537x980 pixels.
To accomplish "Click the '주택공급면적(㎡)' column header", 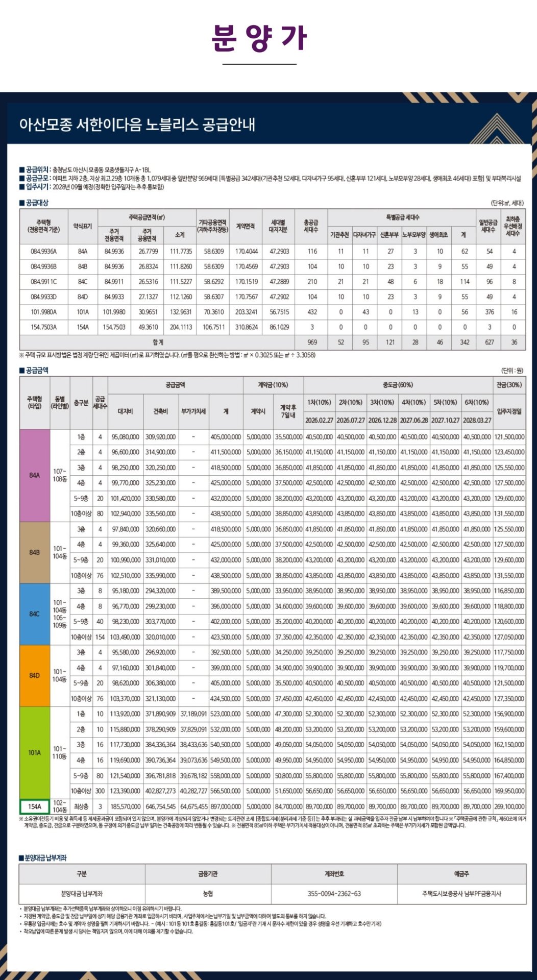I will pos(147,217).
